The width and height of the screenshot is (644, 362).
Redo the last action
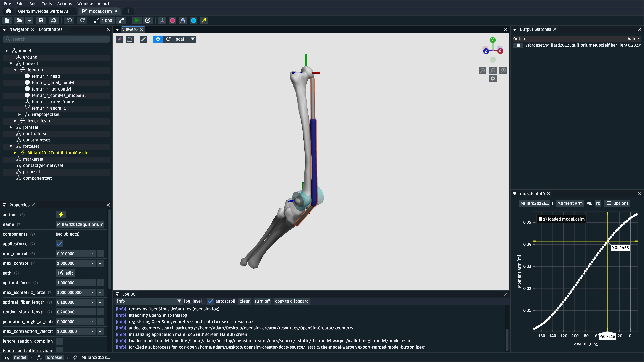[x=82, y=20]
